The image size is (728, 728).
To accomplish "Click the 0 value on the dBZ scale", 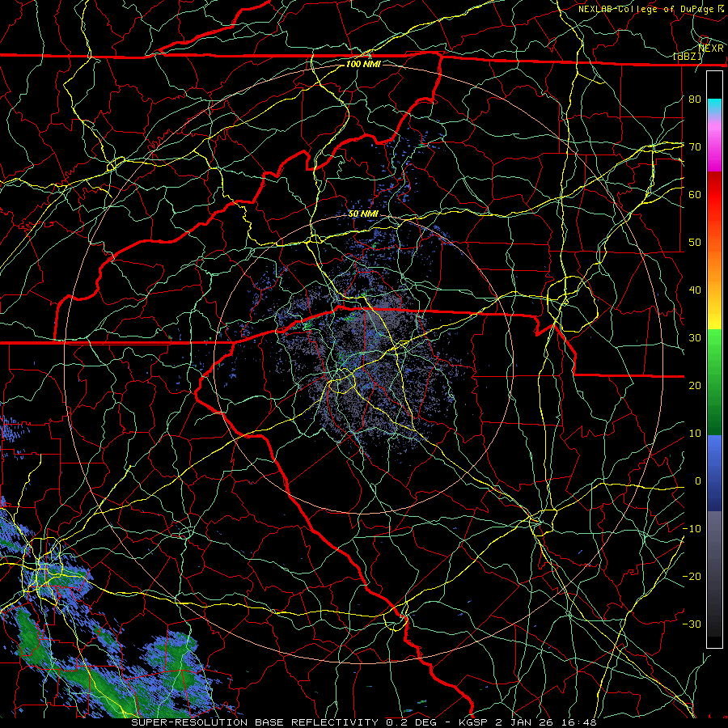I will (698, 481).
